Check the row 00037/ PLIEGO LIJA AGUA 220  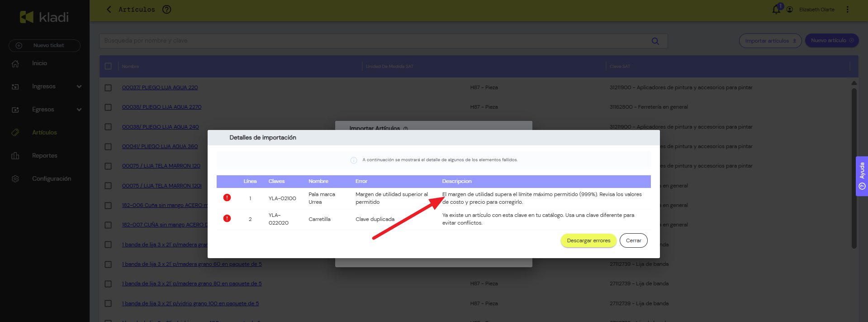(x=108, y=88)
